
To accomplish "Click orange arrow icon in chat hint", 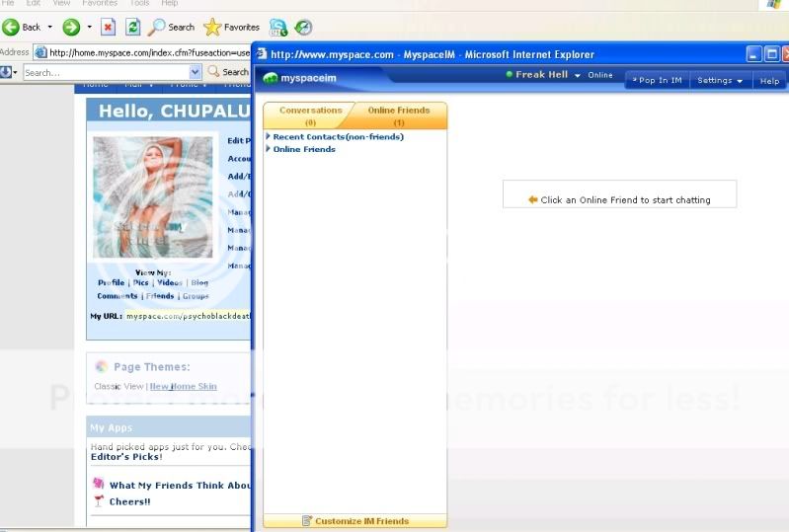I will point(533,199).
